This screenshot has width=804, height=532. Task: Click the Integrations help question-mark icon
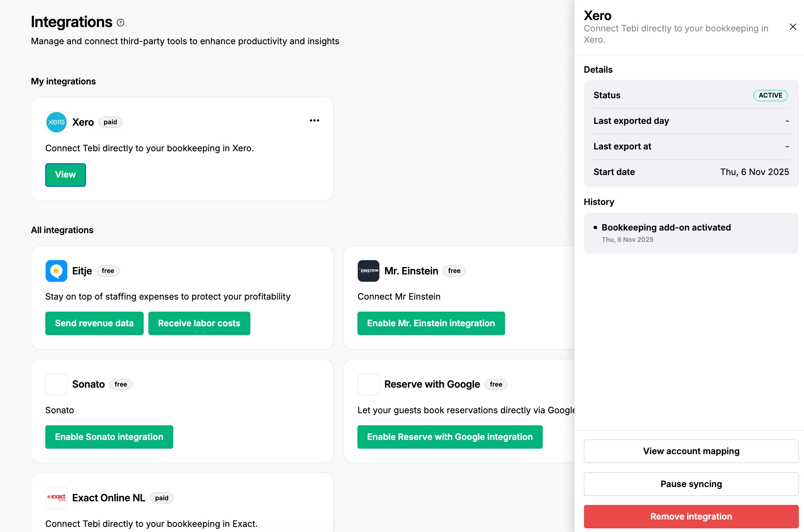121,23
